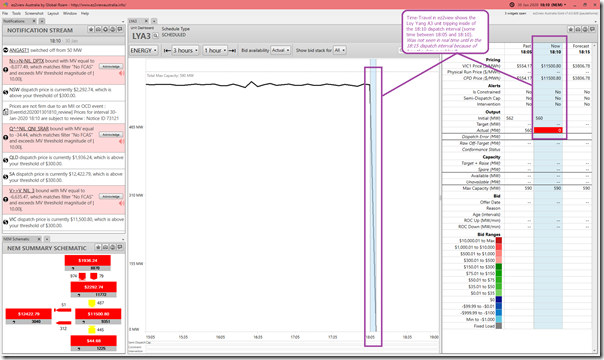This screenshot has width=604, height=360.
Task: Click star icon in right panel header
Action: point(571,29)
